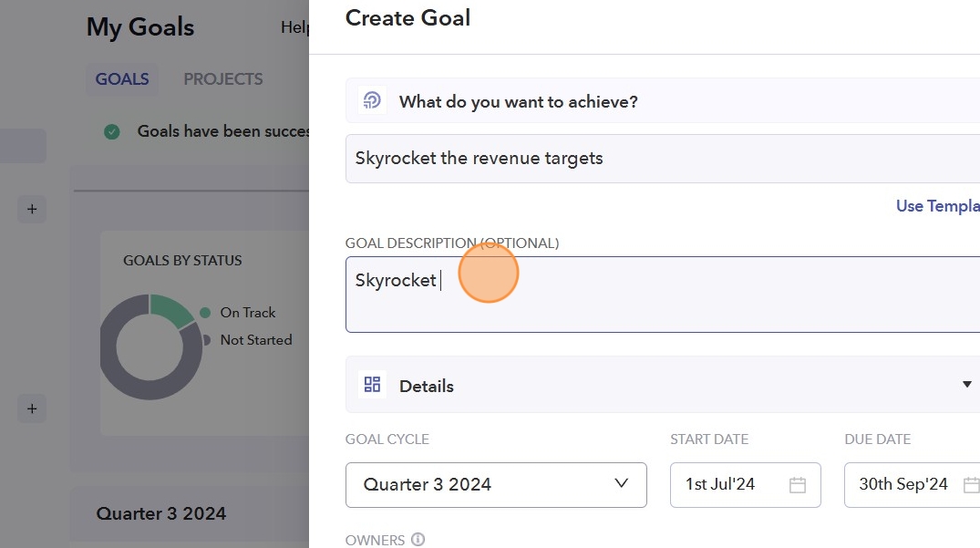The image size is (980, 548).
Task: Click the Details grid icon
Action: point(372,385)
